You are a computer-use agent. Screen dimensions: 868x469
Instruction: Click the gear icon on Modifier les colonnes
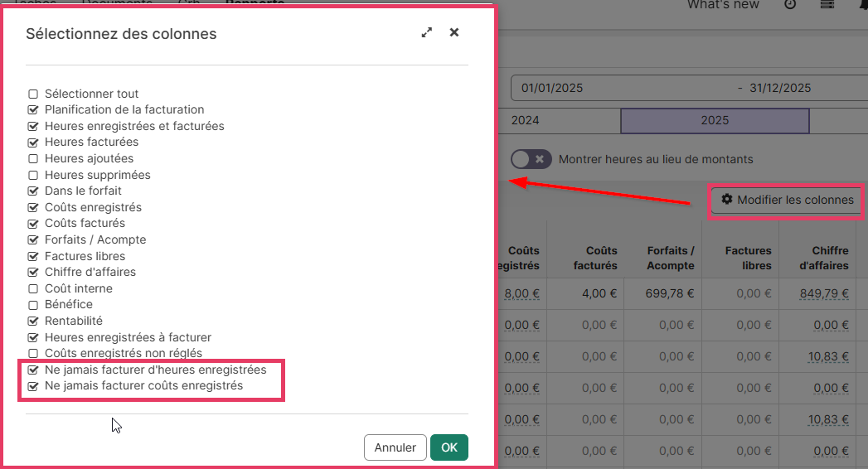(x=727, y=200)
